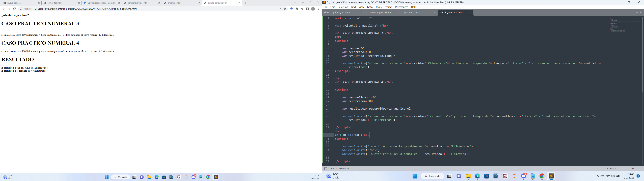This screenshot has width=644, height=181.
Task: Click the 'RESULTADO' heading in Chrome page
Action: (17, 59)
